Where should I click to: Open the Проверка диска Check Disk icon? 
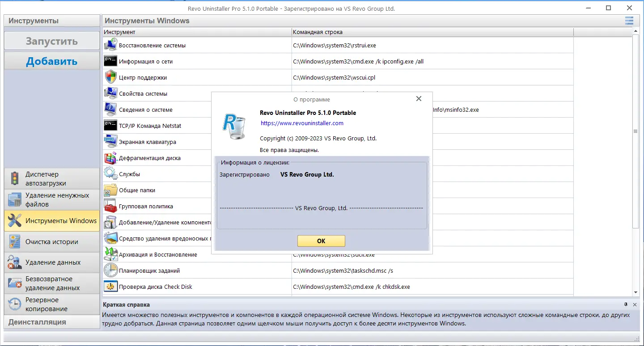(x=110, y=287)
